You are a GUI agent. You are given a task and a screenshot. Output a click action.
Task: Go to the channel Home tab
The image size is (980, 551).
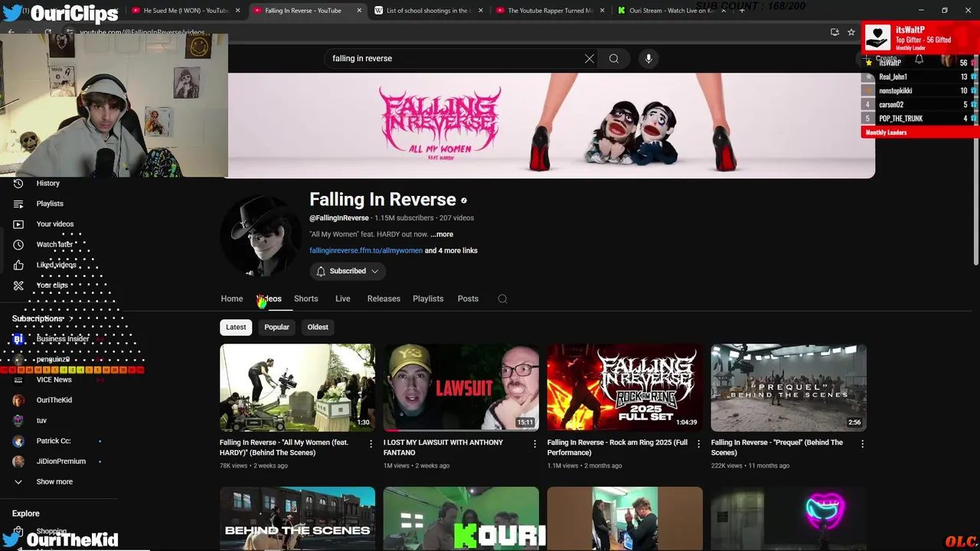point(232,298)
